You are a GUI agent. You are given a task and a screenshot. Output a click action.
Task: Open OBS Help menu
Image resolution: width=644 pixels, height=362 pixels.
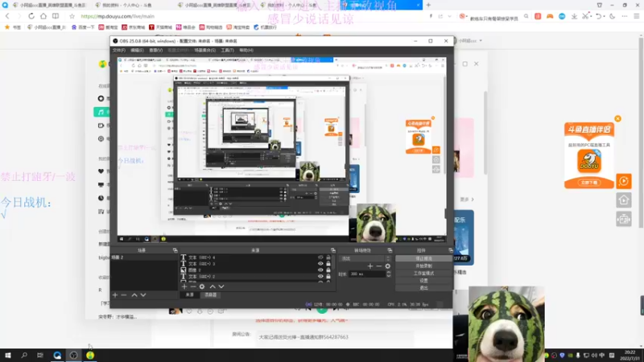[x=246, y=50]
